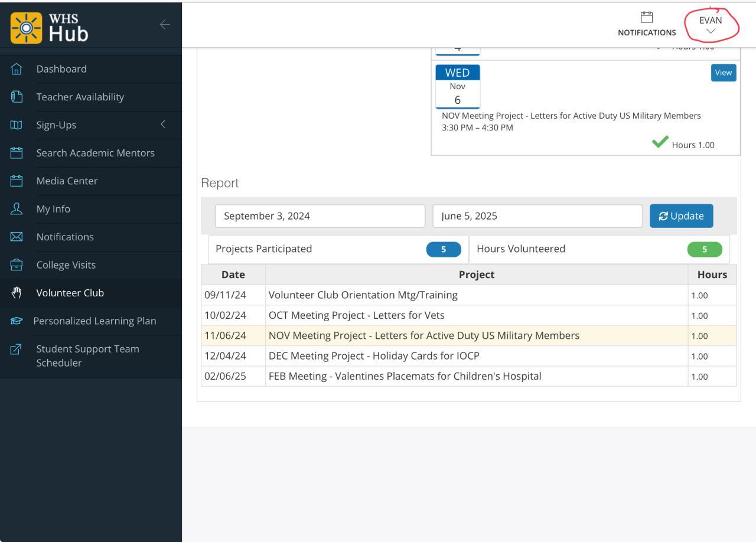This screenshot has width=756, height=542.
Task: Open top bar Notifications calendar icon
Action: [647, 17]
